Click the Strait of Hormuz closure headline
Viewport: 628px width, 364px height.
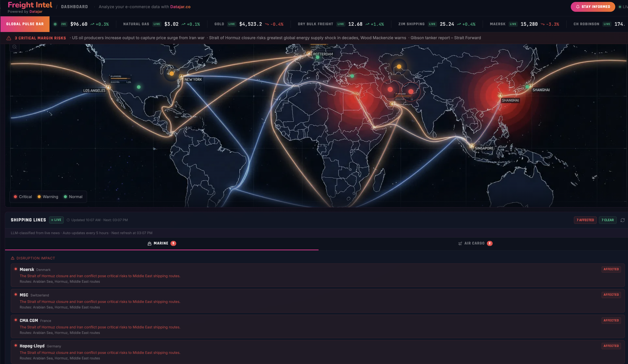pyautogui.click(x=308, y=38)
